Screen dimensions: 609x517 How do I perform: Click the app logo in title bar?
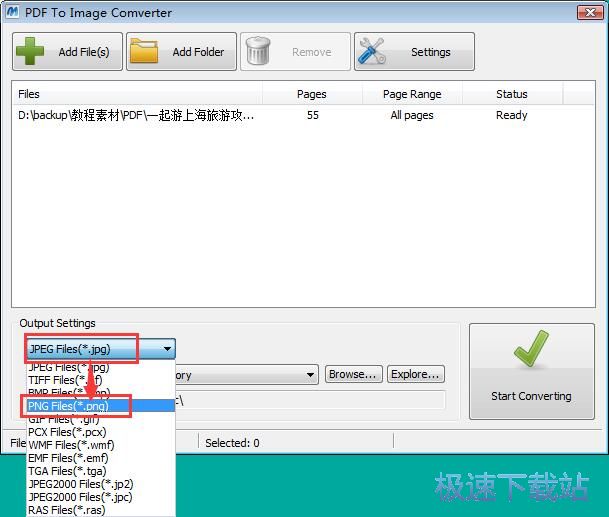click(13, 12)
